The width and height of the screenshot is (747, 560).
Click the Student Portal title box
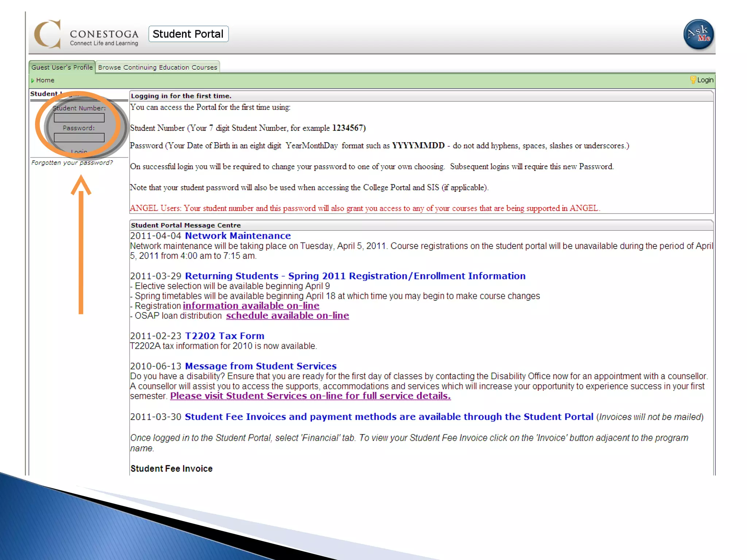click(188, 34)
